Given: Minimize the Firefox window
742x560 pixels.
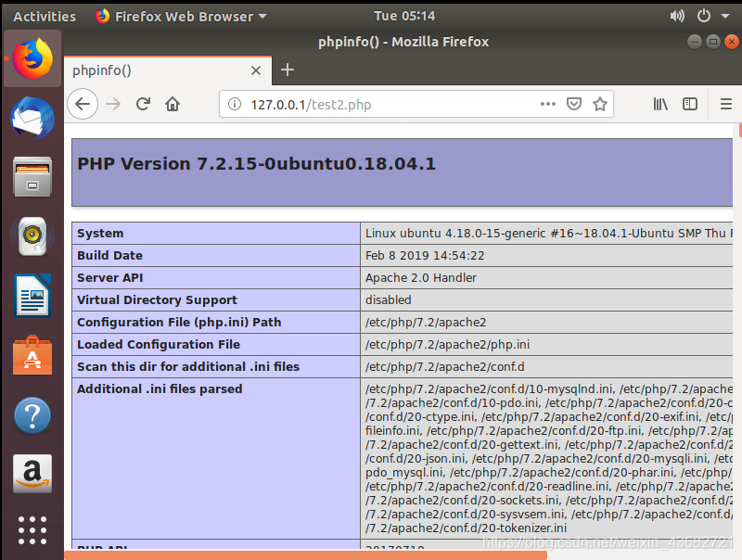Looking at the screenshot, I should pyautogui.click(x=695, y=42).
